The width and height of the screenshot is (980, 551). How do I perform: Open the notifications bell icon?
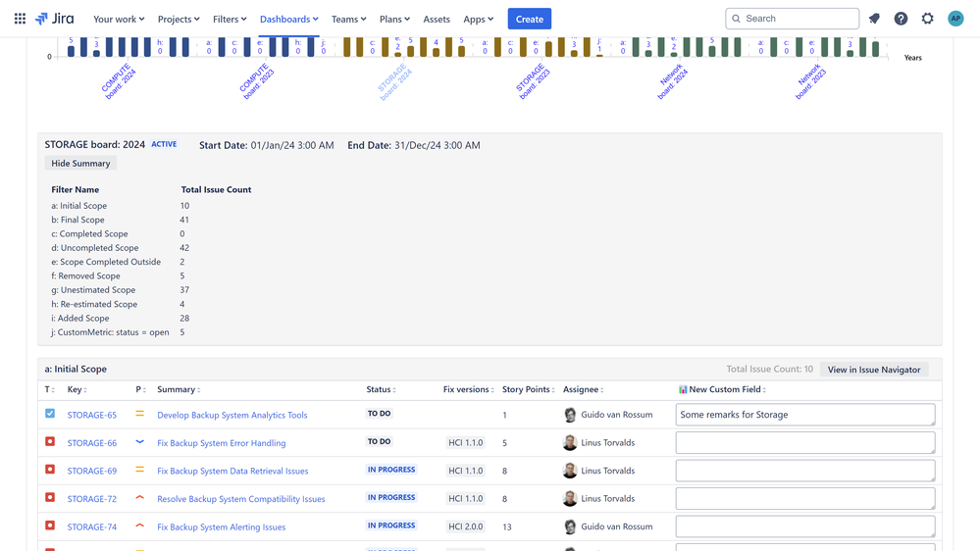[x=874, y=19]
